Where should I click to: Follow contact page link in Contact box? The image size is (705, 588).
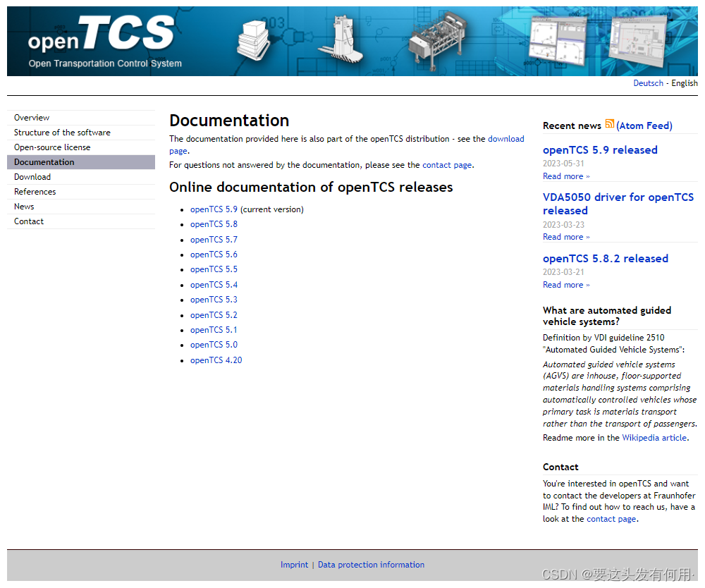click(x=611, y=519)
